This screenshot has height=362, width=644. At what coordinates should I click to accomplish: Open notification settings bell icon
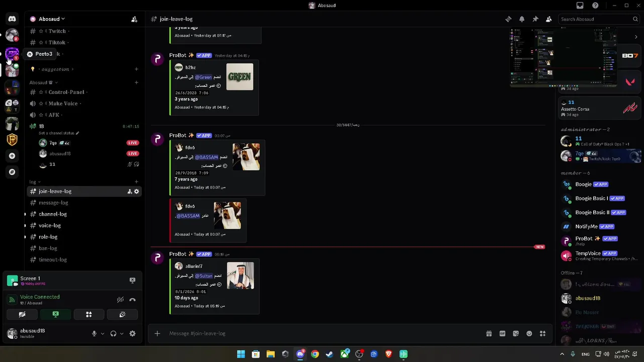522,19
